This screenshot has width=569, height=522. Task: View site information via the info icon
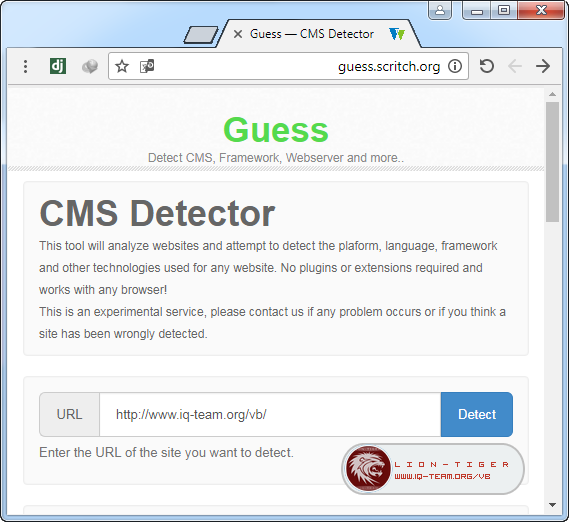(x=455, y=66)
